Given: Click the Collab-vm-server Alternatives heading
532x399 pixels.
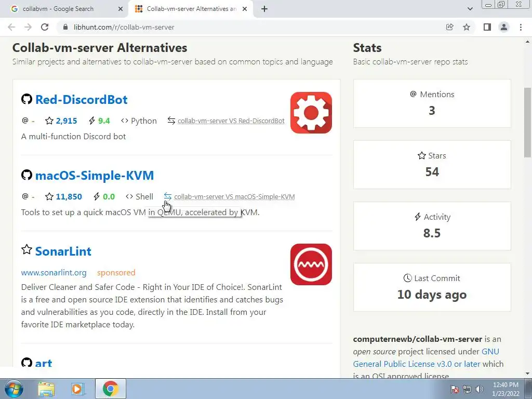Looking at the screenshot, I should 100,47.
